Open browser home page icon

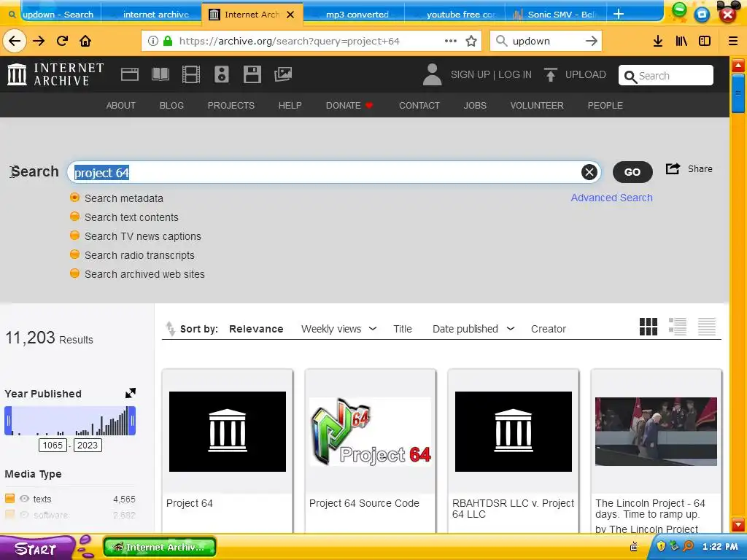[85, 41]
